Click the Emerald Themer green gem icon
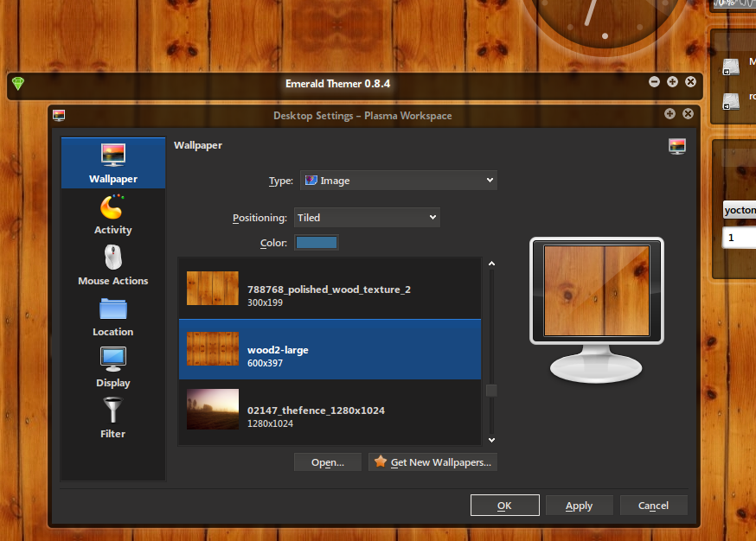Image resolution: width=756 pixels, height=541 pixels. [18, 83]
